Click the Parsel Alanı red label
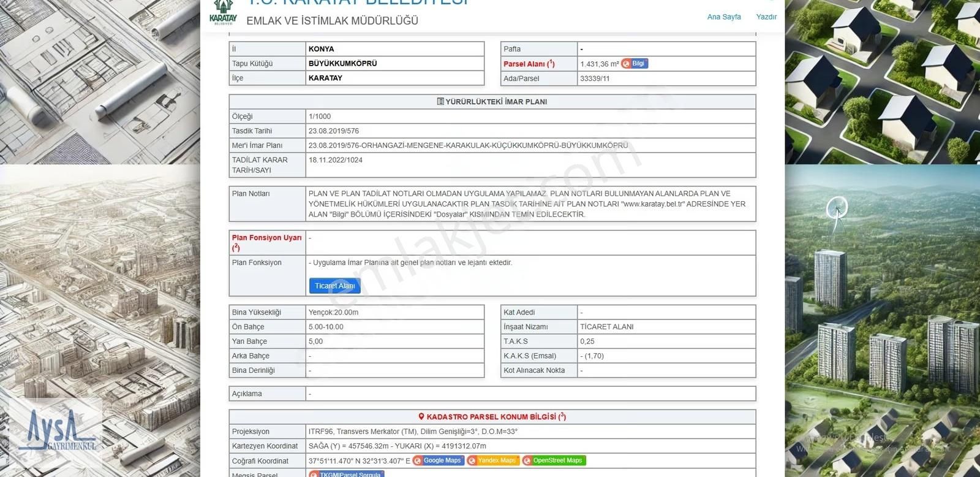Viewport: 980px width, 477px height. click(529, 64)
